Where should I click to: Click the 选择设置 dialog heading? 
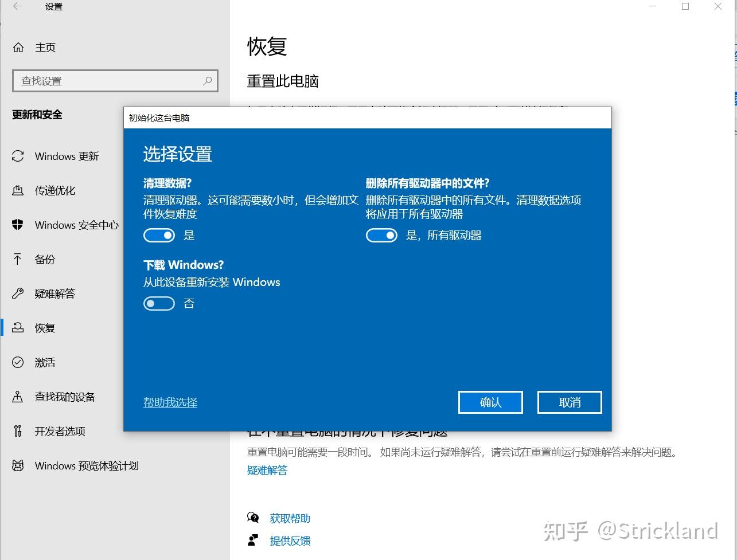[178, 154]
